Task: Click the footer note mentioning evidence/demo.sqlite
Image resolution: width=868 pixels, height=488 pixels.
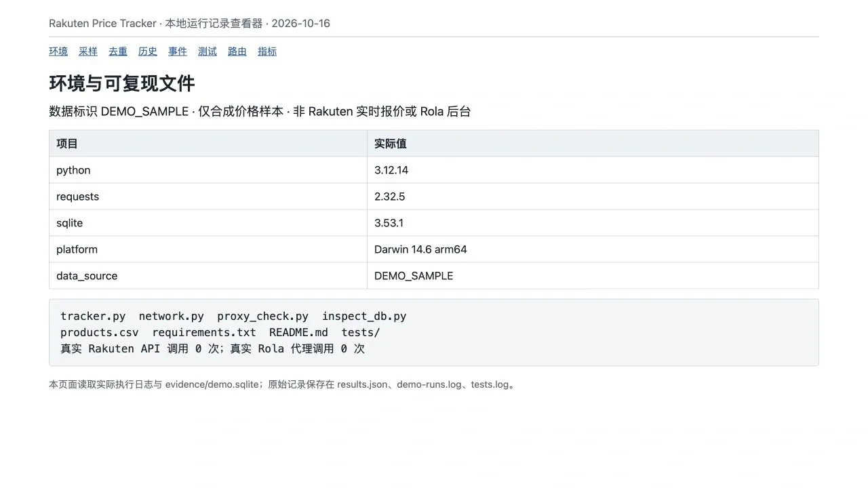Action: (283, 385)
